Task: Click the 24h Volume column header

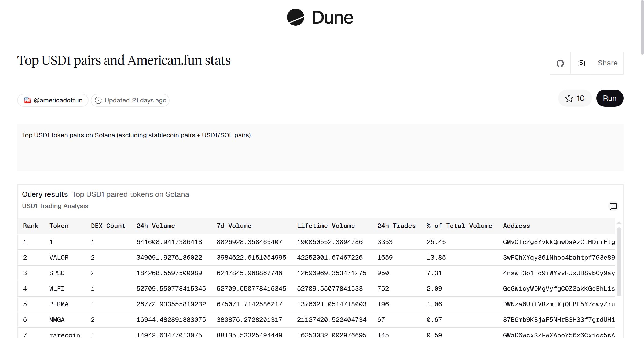Action: click(x=156, y=226)
